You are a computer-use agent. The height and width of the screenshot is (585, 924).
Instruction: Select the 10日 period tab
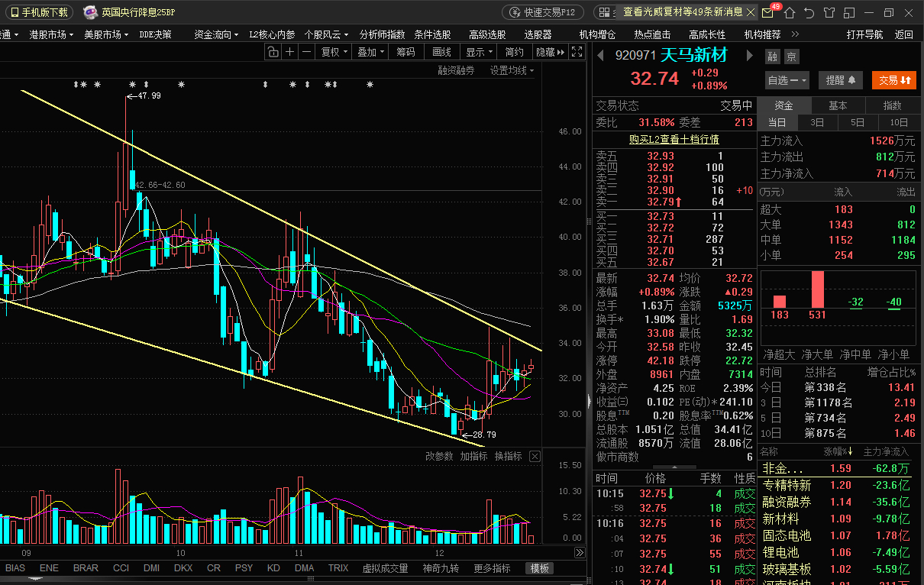899,122
